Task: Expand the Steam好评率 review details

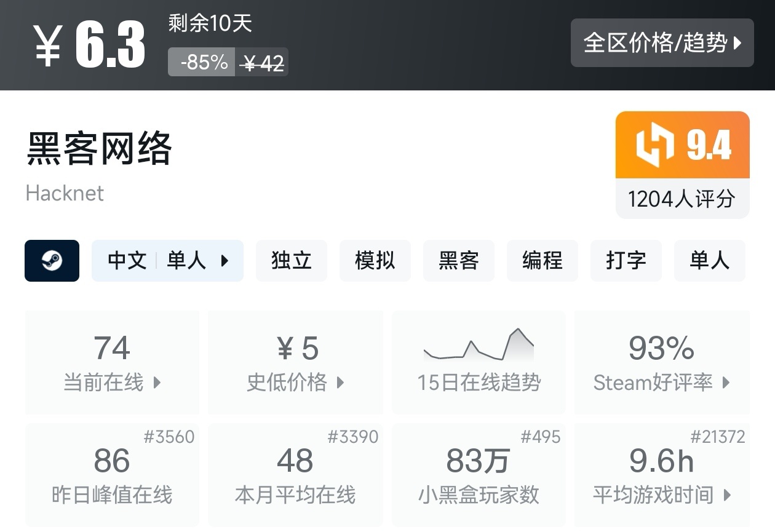Action: (x=726, y=383)
